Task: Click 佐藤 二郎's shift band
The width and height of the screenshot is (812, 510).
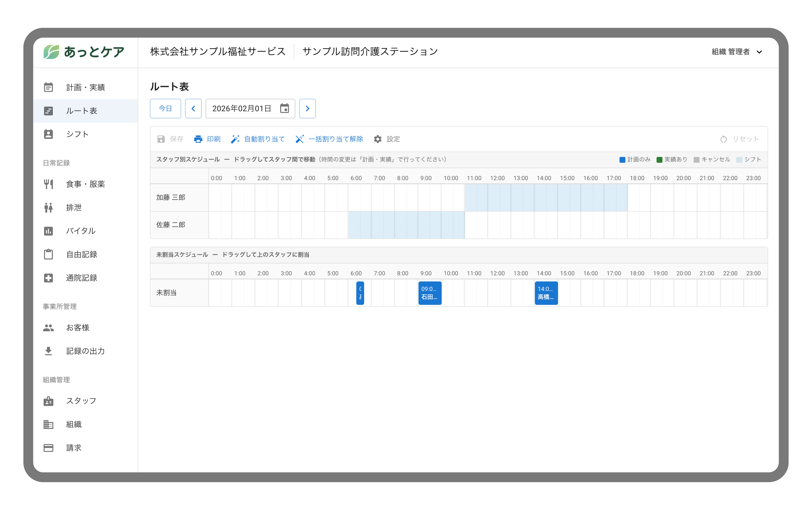Action: click(x=406, y=225)
